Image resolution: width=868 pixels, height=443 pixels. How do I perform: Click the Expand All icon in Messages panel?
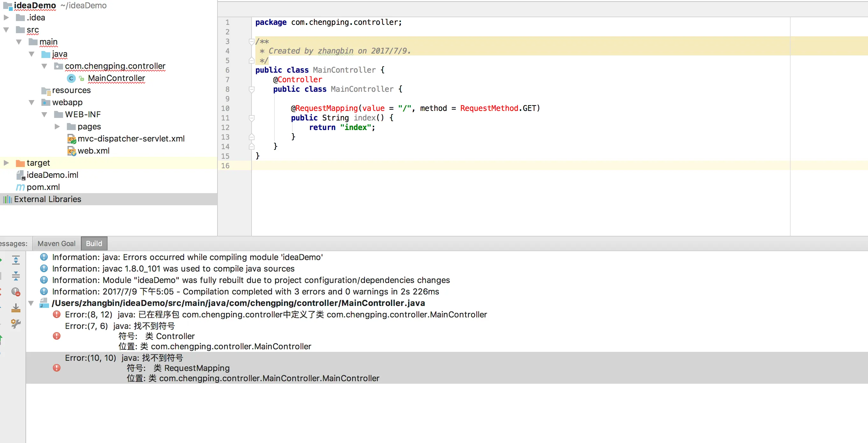click(16, 260)
